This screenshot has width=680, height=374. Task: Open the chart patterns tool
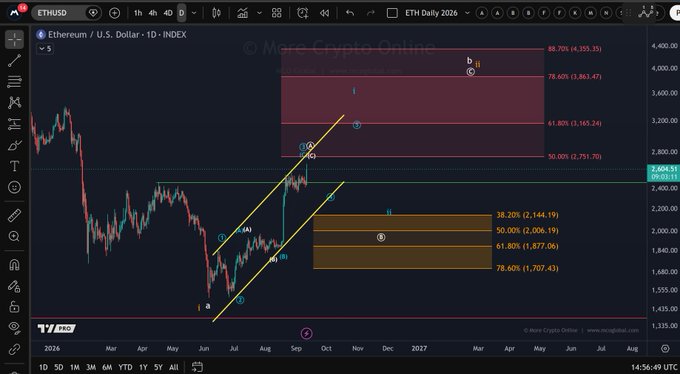click(14, 102)
